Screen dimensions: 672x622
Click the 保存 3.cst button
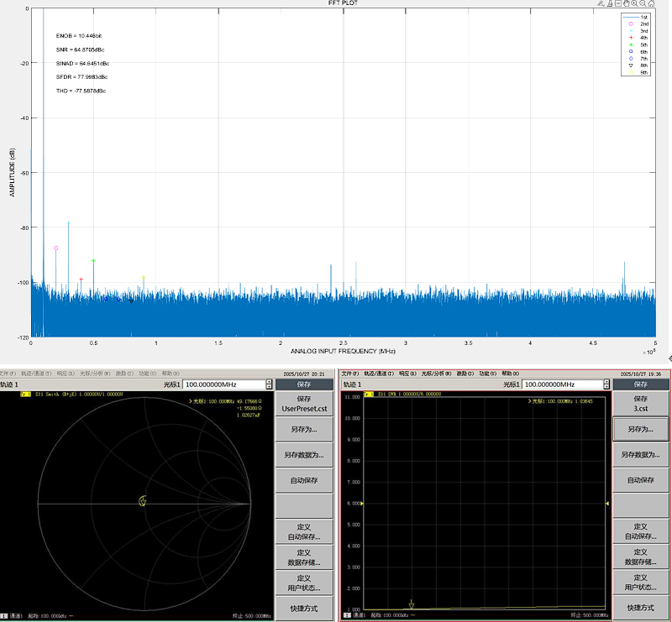(x=640, y=403)
